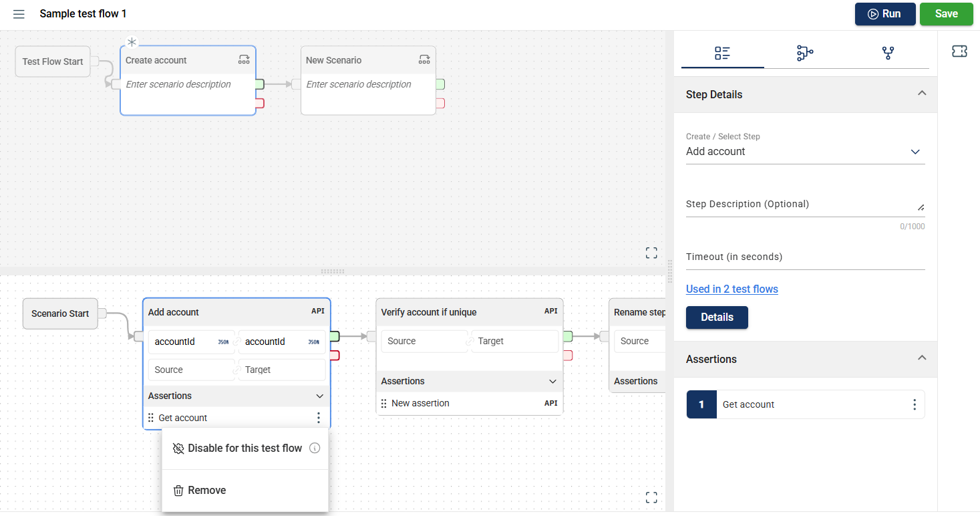Open the Used in 2 test flows link
This screenshot has height=516, width=980.
[x=731, y=289]
